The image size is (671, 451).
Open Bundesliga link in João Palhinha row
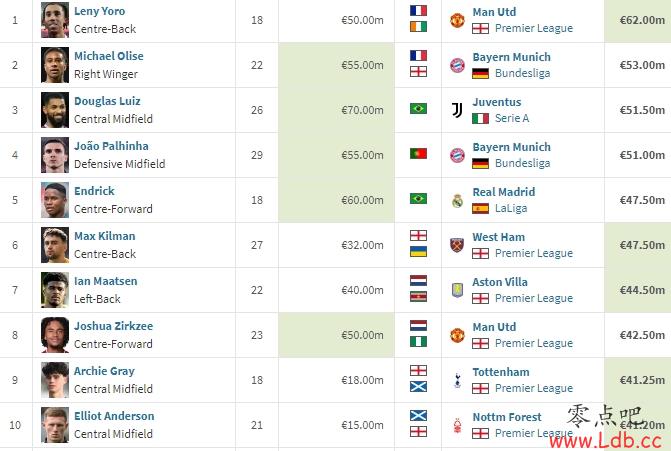click(x=523, y=163)
